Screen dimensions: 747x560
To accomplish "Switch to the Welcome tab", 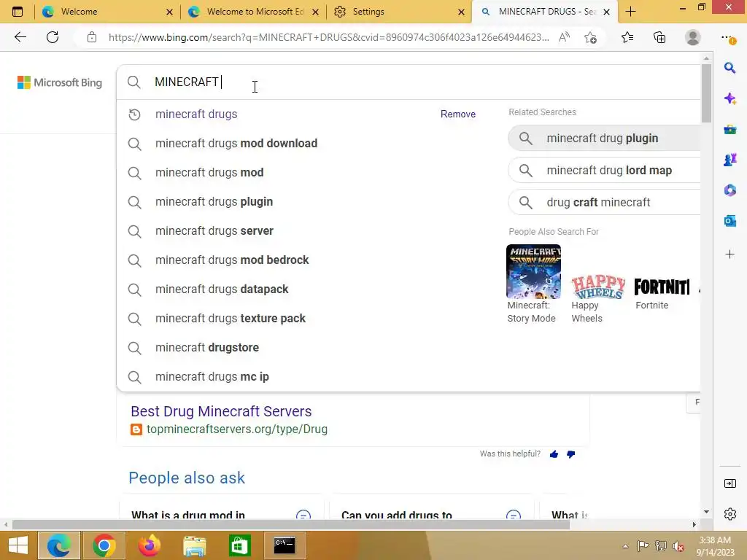I will (x=107, y=12).
